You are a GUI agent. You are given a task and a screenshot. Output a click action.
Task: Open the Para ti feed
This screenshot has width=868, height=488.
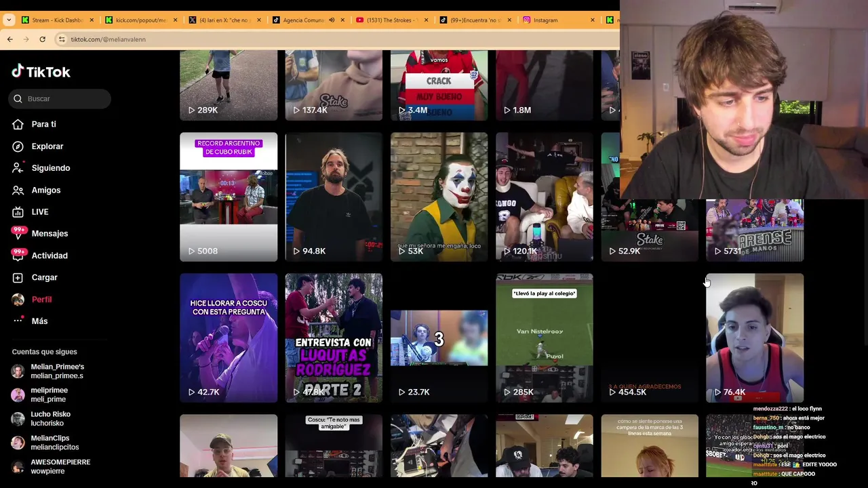43,124
